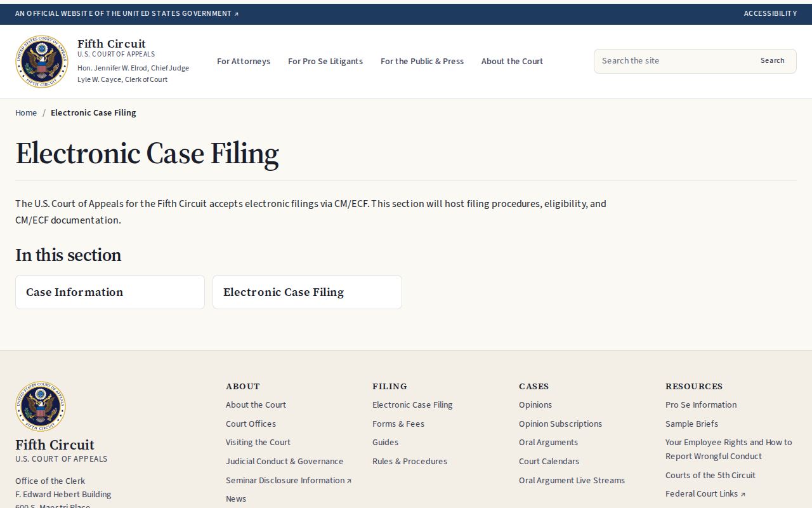Viewport: 812px width, 508px height.
Task: Click the Fifth Circuit header title
Action: [112, 44]
